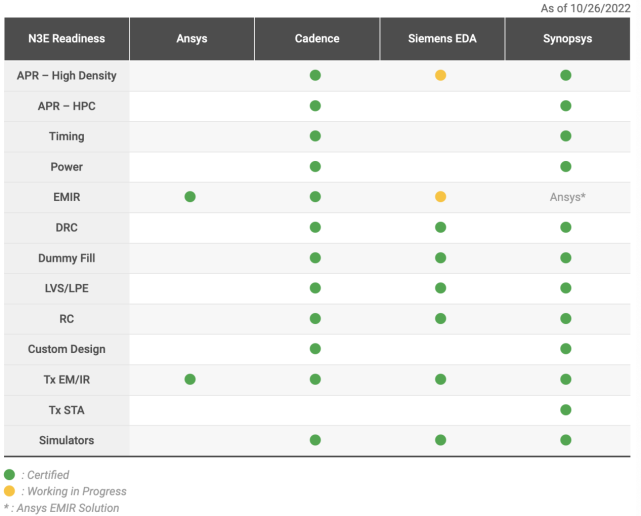Click Cadence green dot in Dummy Fill row
The image size is (641, 516).
(315, 258)
